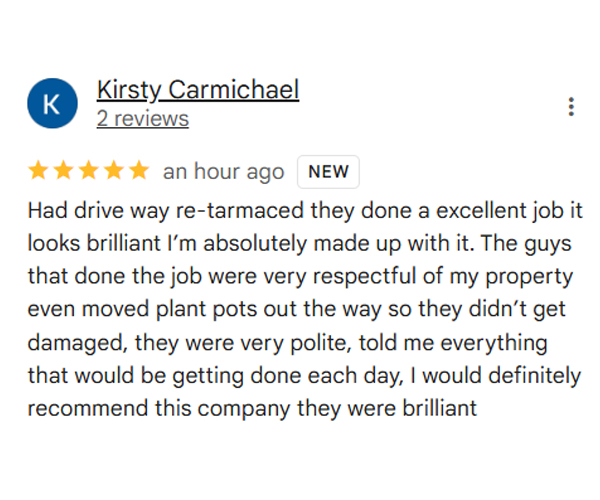Click the first gold star

(38, 171)
